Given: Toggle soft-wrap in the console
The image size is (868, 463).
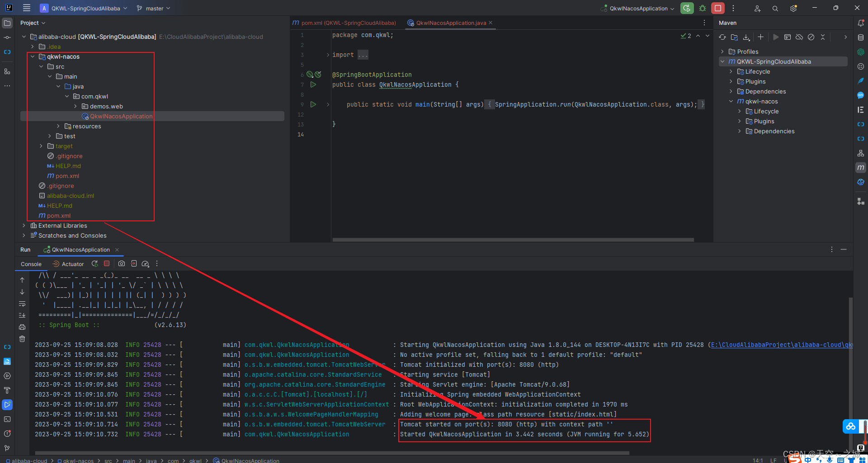Looking at the screenshot, I should point(22,304).
